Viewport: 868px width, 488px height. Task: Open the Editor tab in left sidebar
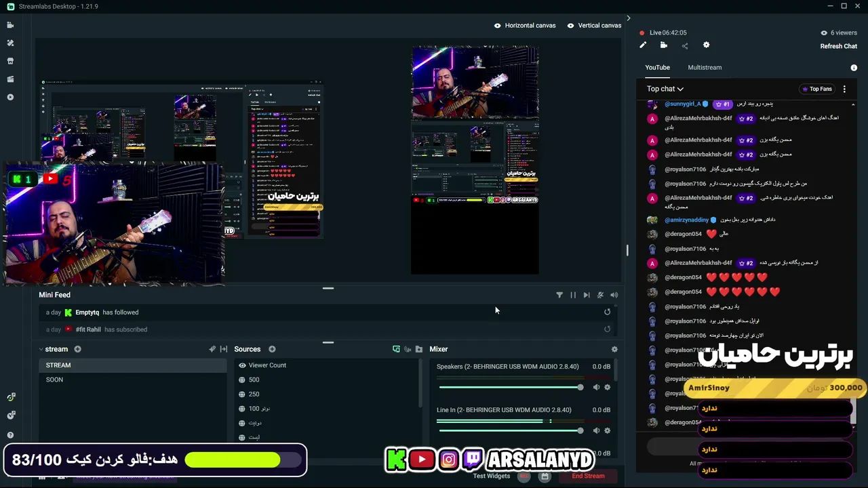[10, 25]
